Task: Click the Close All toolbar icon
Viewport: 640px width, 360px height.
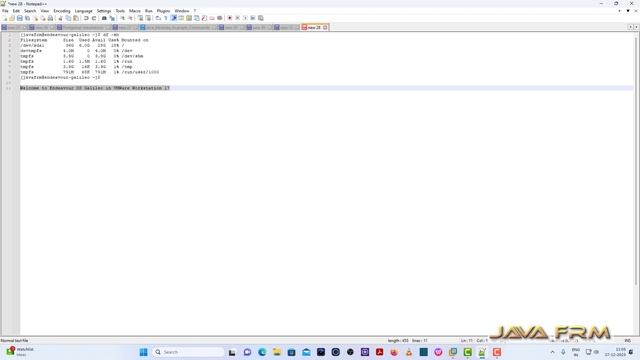Action: [x=43, y=18]
